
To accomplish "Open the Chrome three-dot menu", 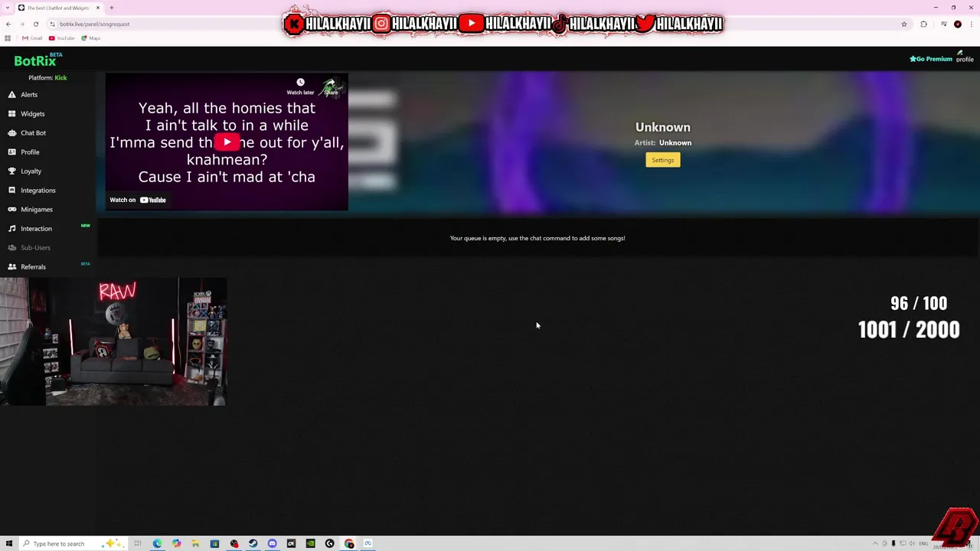I will (971, 24).
